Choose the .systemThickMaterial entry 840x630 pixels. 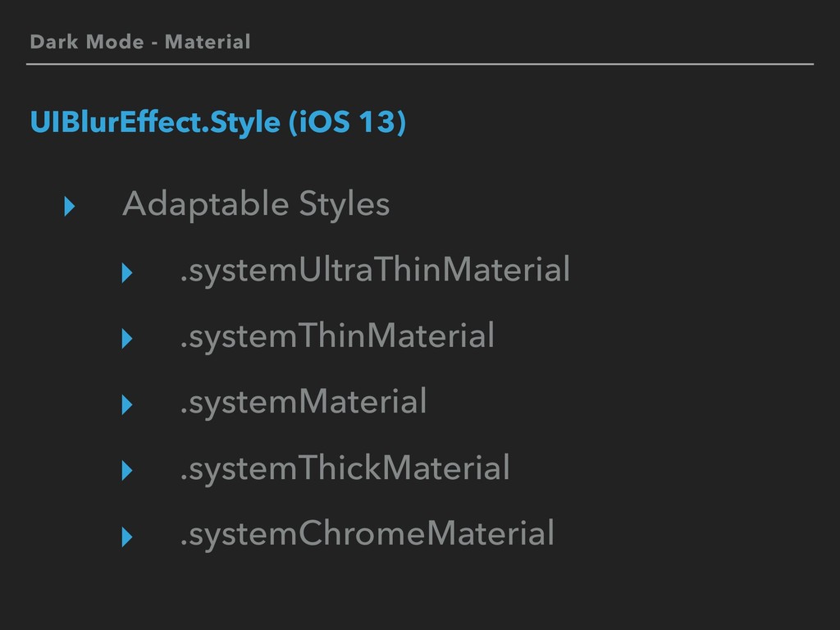[x=345, y=468]
